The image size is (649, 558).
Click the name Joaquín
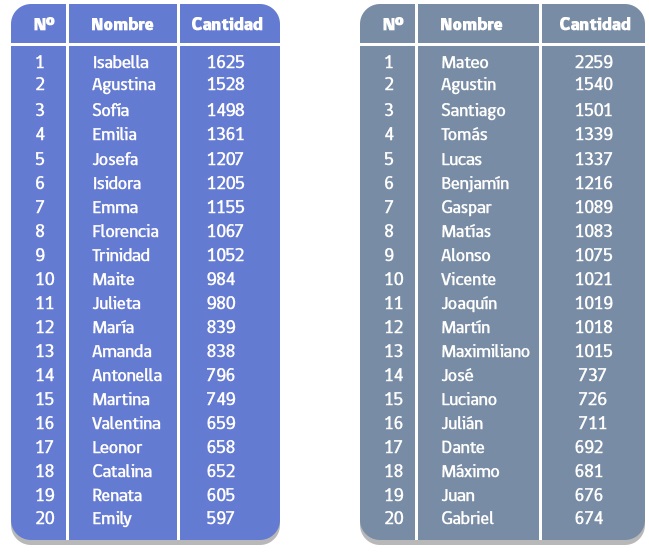pyautogui.click(x=469, y=303)
